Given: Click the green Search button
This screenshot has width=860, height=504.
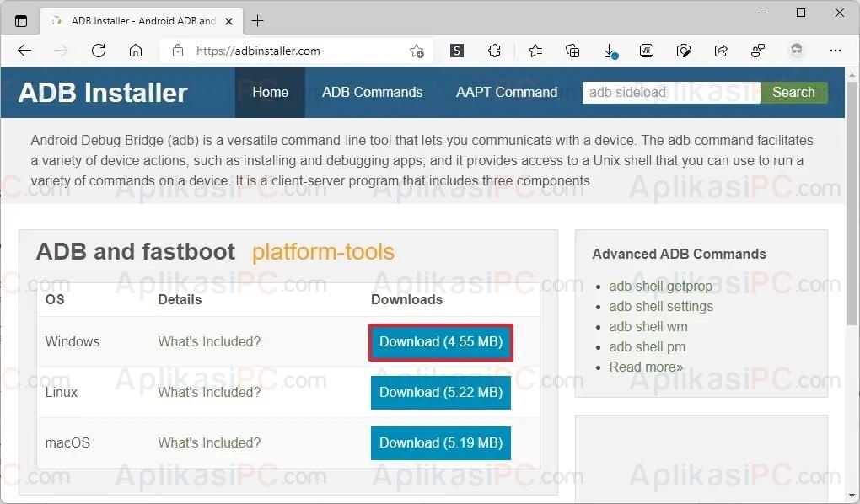Looking at the screenshot, I should [x=793, y=93].
